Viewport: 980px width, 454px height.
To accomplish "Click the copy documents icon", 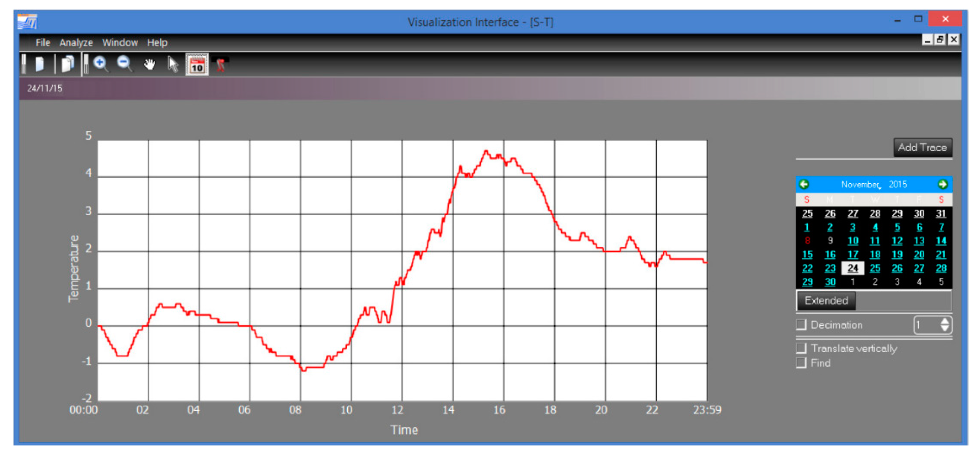I will click(68, 64).
